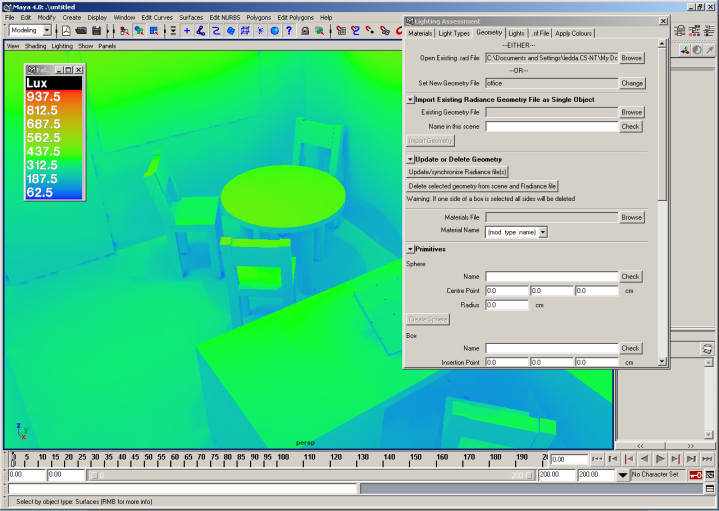719x511 pixels.
Task: Collapse Update or Delete Geometry section
Action: pyautogui.click(x=410, y=159)
